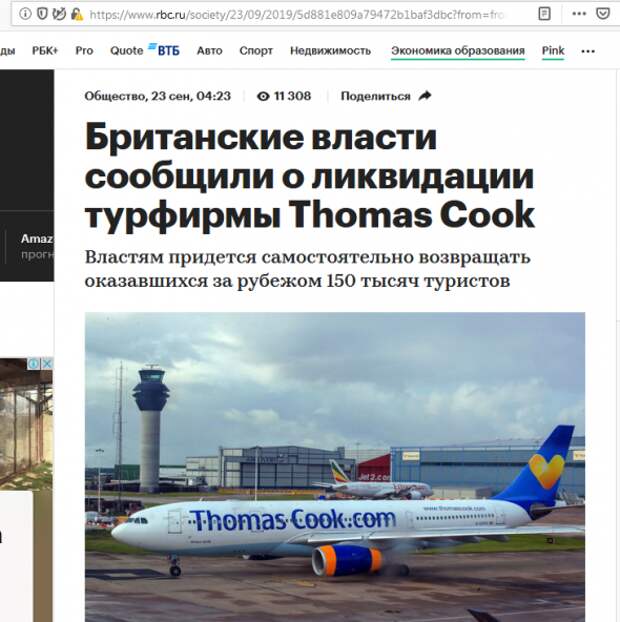620x622 pixels.
Task: Open page actions three-dot menu
Action: 579,14
